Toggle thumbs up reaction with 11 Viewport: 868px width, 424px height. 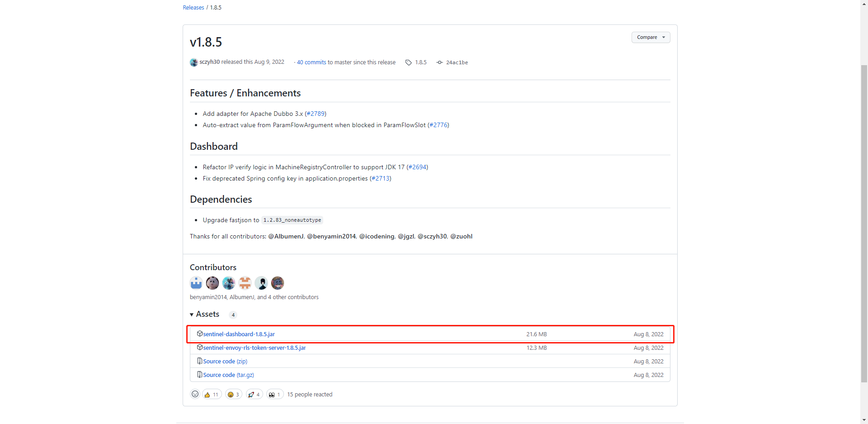[x=212, y=395]
